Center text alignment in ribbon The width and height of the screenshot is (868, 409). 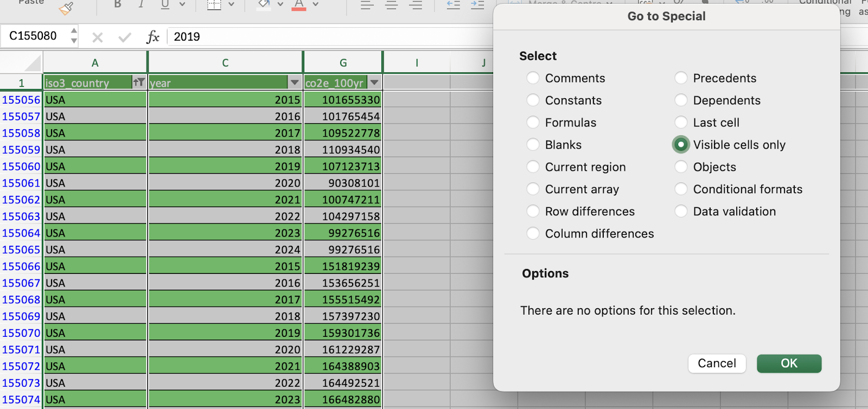click(391, 5)
